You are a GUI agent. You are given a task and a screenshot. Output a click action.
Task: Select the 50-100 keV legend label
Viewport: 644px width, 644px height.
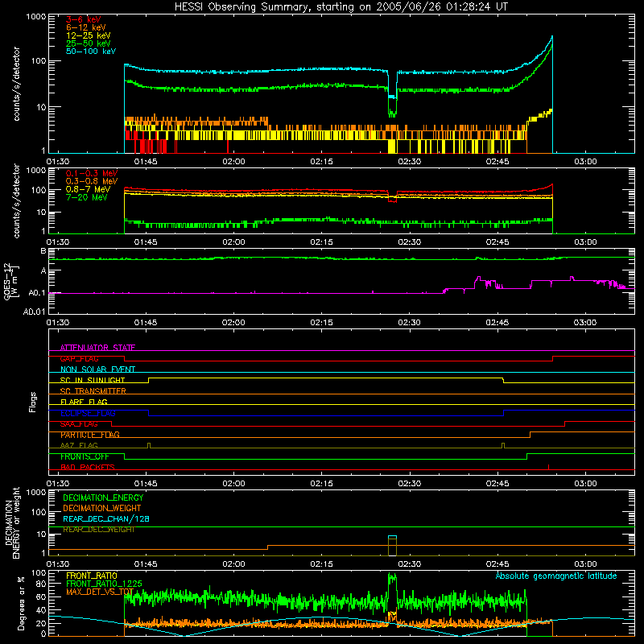point(91,52)
